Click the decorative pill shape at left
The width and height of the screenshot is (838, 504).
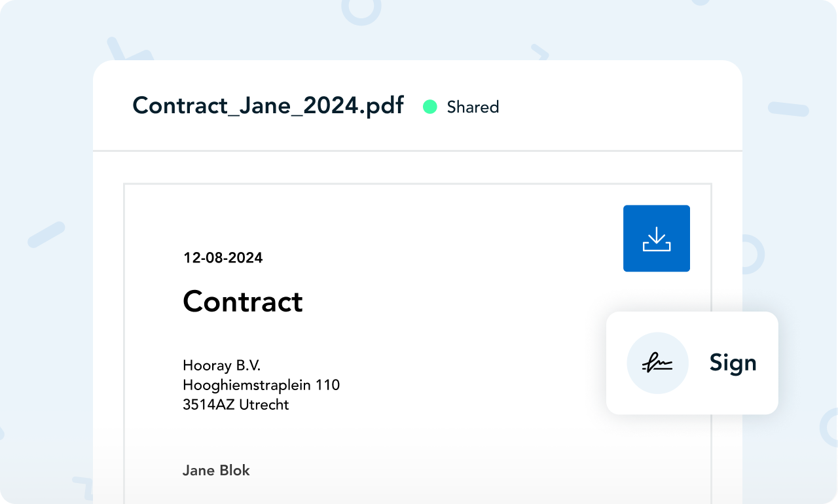coord(46,235)
